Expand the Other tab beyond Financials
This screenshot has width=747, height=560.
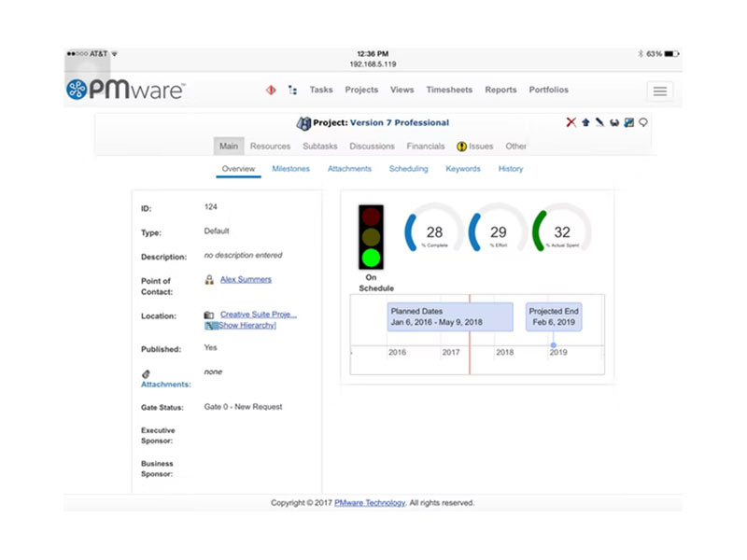(515, 146)
